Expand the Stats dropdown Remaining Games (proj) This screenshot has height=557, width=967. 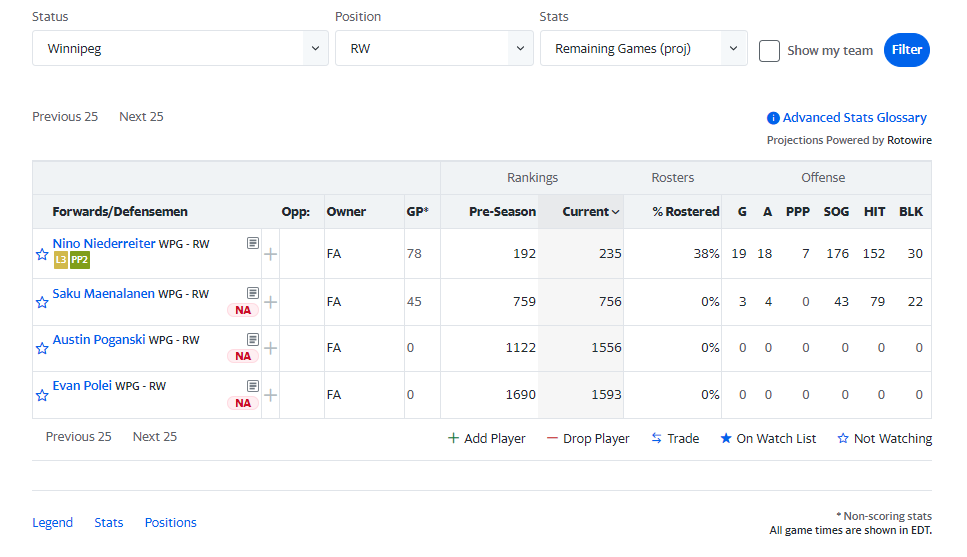point(644,48)
